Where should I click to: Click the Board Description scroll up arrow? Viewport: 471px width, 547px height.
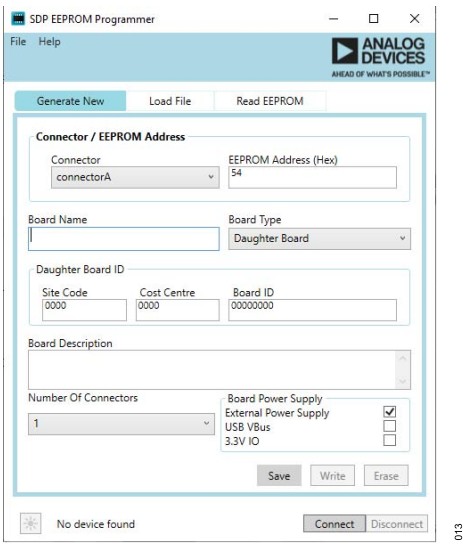tap(403, 358)
